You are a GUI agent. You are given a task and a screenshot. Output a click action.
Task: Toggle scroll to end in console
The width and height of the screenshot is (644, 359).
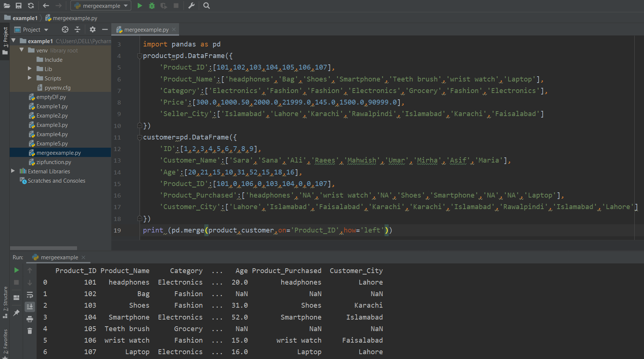(x=30, y=307)
